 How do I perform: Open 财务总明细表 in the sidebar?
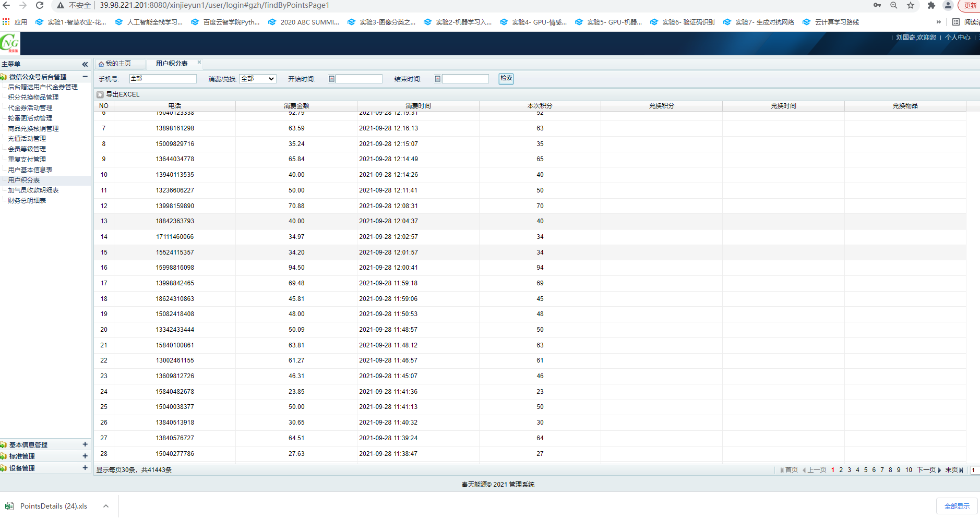[27, 201]
